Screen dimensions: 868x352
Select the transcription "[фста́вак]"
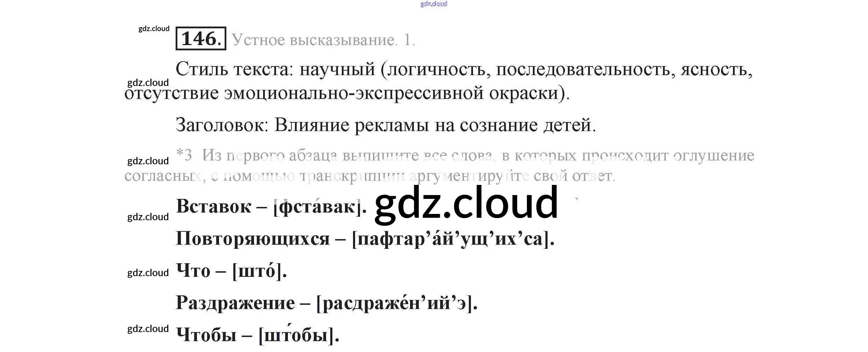point(320,207)
